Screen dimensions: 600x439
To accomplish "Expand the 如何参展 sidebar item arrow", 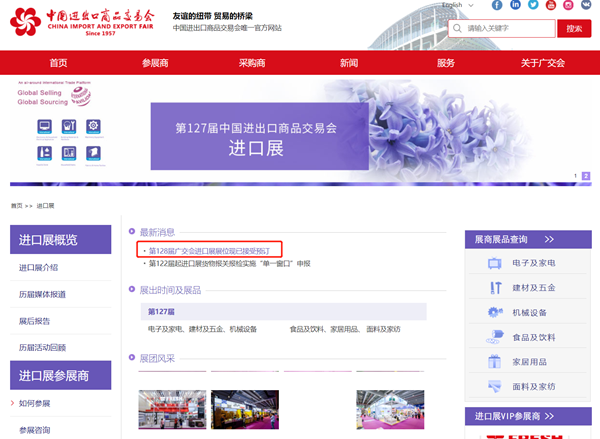I will (x=13, y=403).
